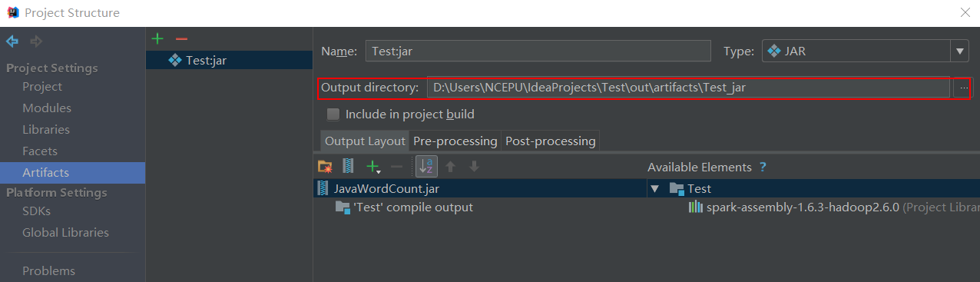Switch to Output Layout tab
This screenshot has height=282, width=980.
pyautogui.click(x=365, y=141)
